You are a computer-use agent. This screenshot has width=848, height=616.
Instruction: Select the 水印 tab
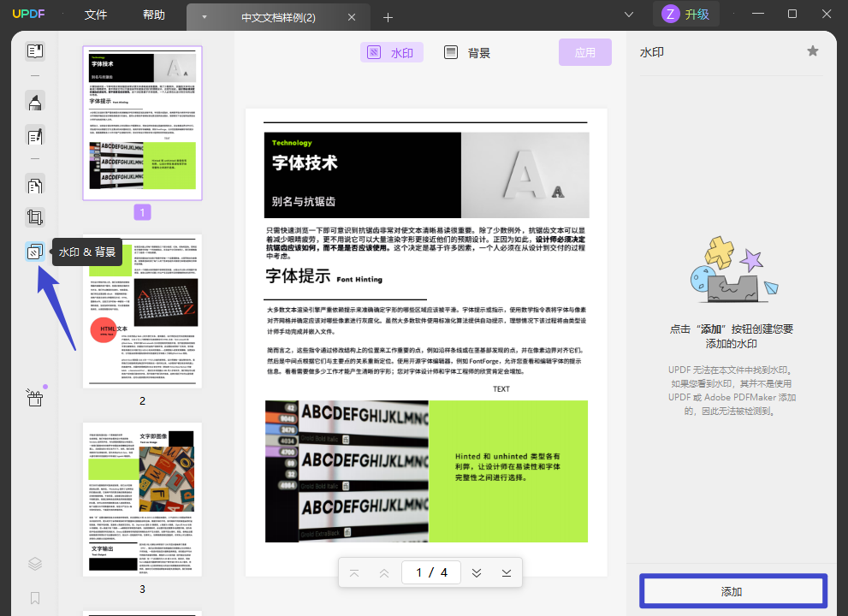click(x=392, y=52)
